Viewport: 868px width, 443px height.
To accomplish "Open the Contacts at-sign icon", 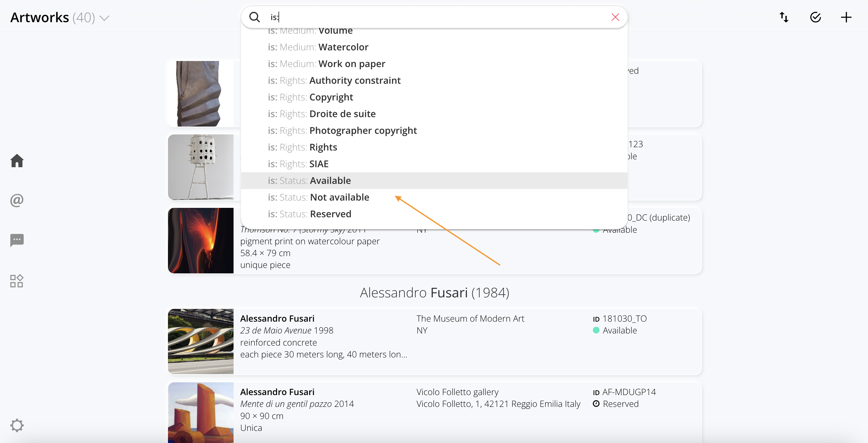I will coord(17,200).
